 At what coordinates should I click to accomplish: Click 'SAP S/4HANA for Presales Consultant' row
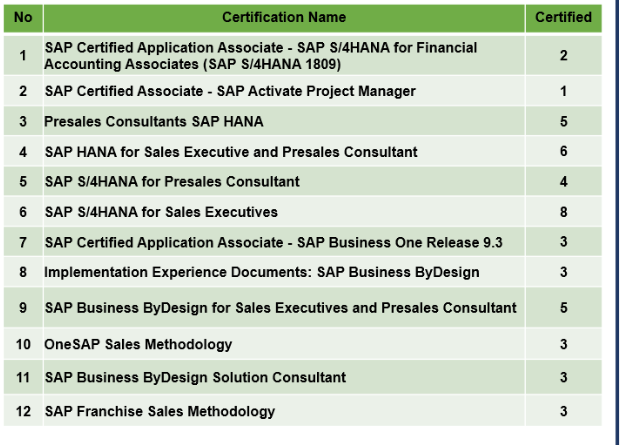[x=172, y=182]
